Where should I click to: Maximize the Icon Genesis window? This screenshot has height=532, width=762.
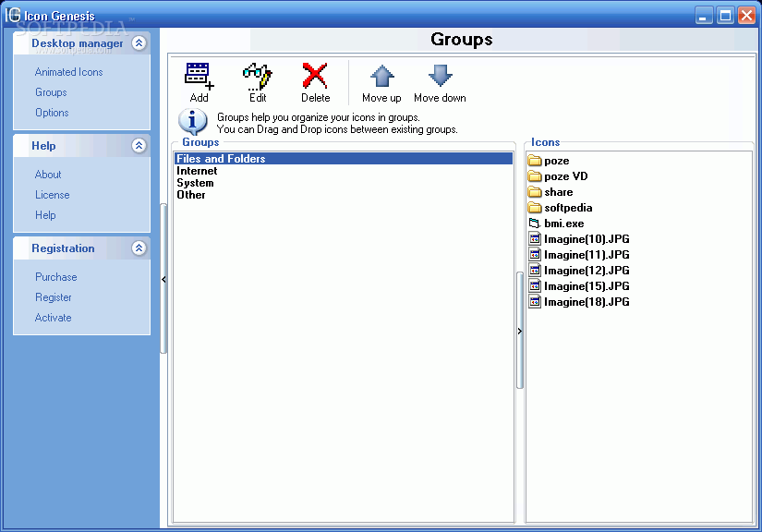click(x=725, y=15)
